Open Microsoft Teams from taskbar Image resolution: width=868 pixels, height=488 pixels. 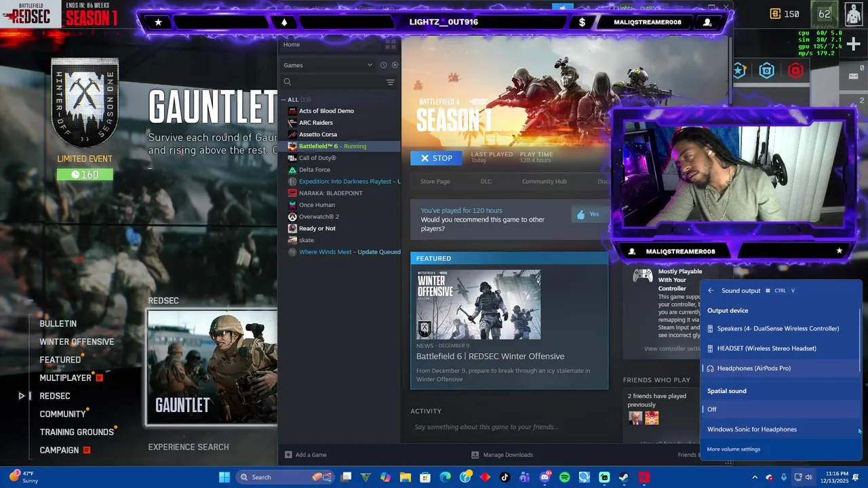tap(525, 477)
